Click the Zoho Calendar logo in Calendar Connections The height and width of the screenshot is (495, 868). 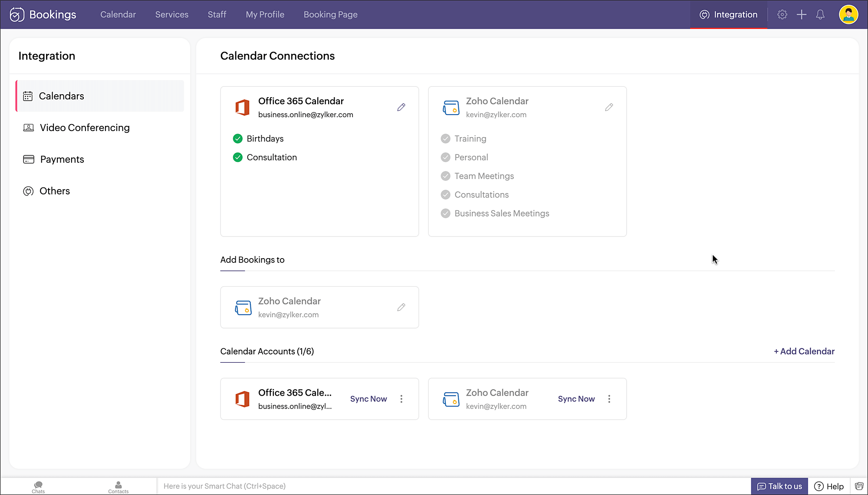click(451, 108)
